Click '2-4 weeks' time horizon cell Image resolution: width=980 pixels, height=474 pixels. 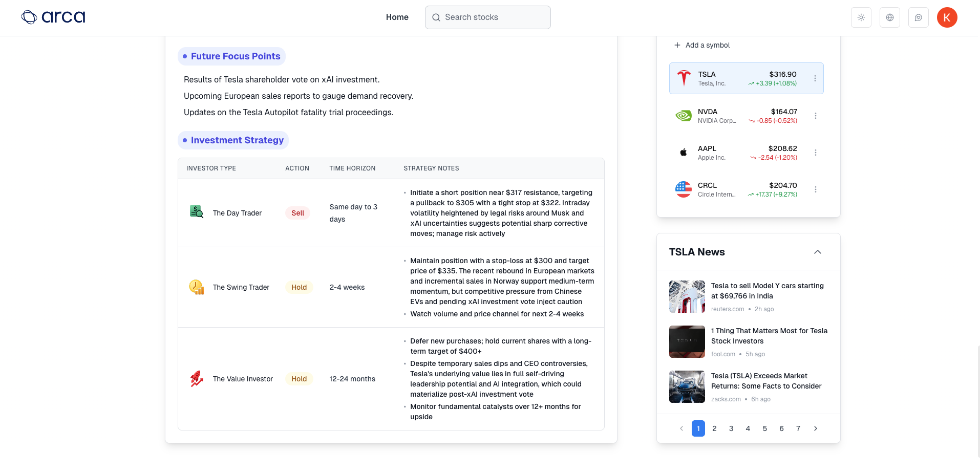click(x=347, y=287)
